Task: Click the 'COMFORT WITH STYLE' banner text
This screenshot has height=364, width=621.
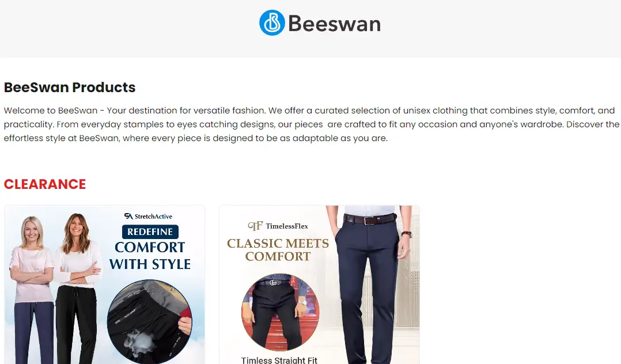Action: click(150, 256)
